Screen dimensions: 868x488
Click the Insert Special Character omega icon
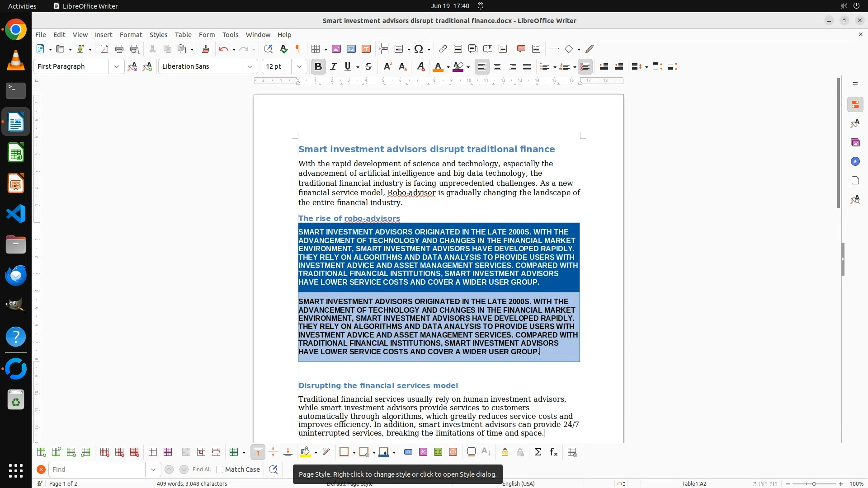(419, 49)
